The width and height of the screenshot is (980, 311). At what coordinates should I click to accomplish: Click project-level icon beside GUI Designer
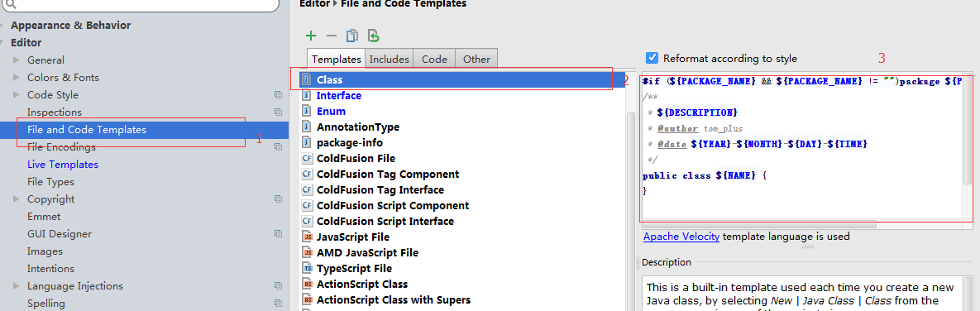[278, 234]
